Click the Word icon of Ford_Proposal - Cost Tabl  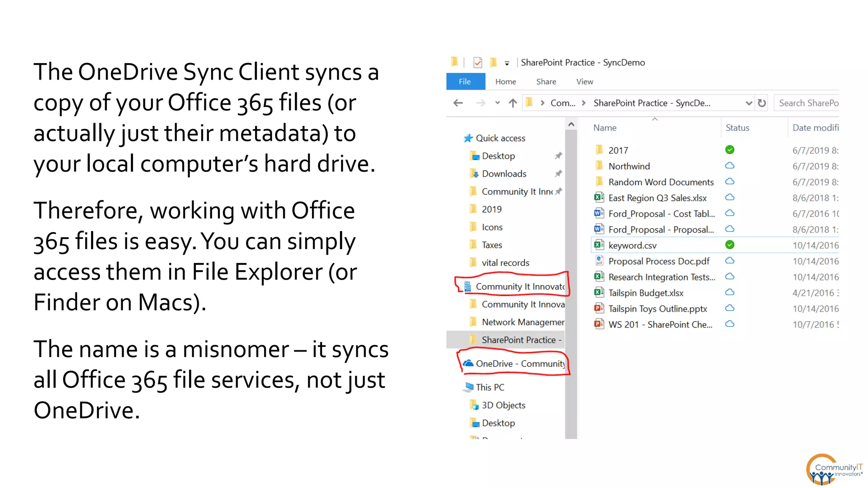[599, 213]
